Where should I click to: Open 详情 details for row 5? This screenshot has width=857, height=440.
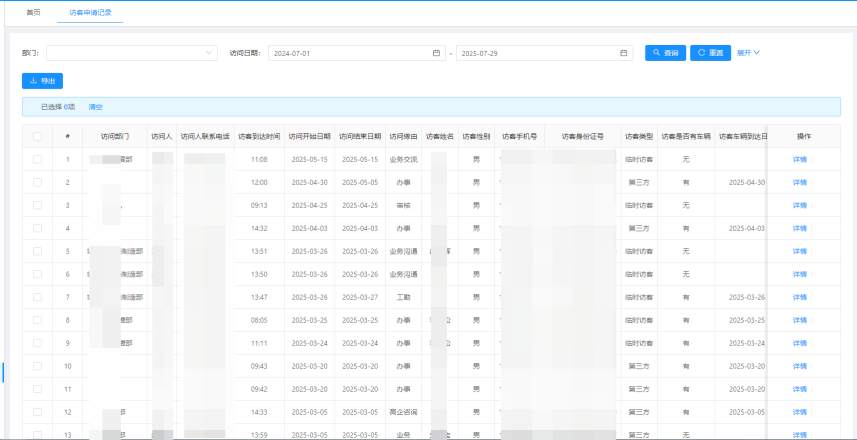tap(800, 251)
